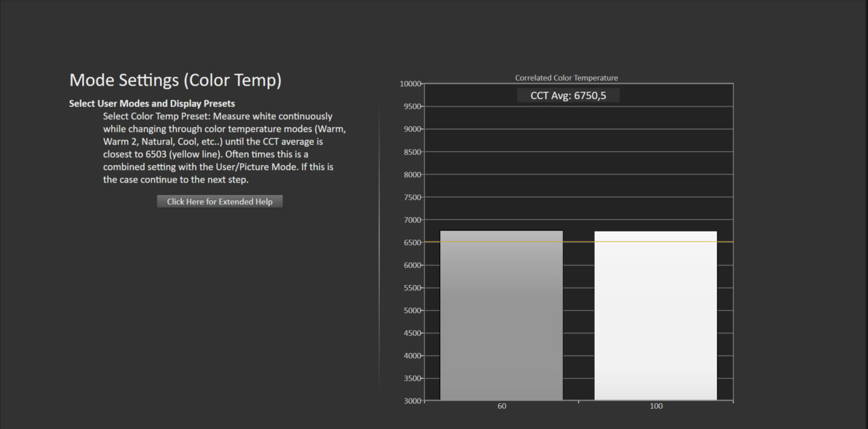Click the 9500 y-axis label
Viewport: 868px width, 429px height.
click(412, 107)
